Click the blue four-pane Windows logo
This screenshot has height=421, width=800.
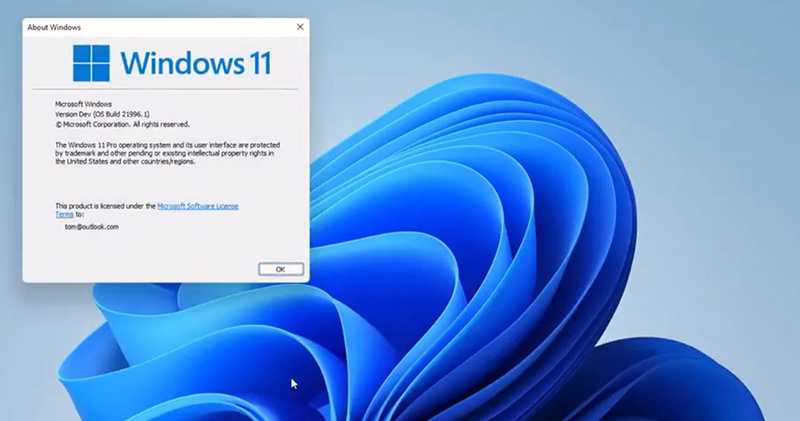pyautogui.click(x=91, y=62)
